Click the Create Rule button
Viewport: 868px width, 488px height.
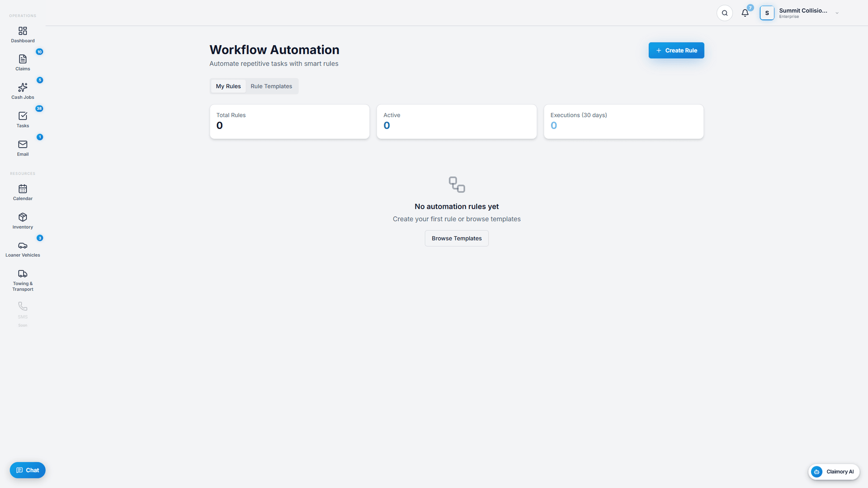tap(676, 51)
